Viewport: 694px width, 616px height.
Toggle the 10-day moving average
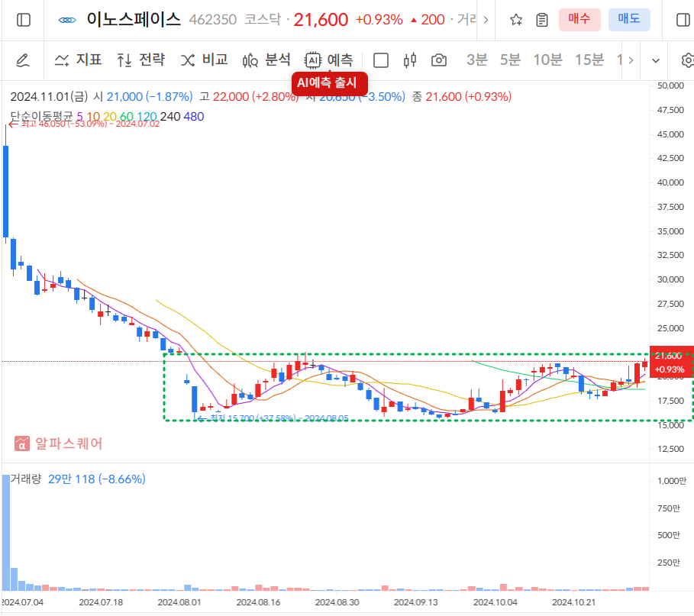[x=93, y=117]
